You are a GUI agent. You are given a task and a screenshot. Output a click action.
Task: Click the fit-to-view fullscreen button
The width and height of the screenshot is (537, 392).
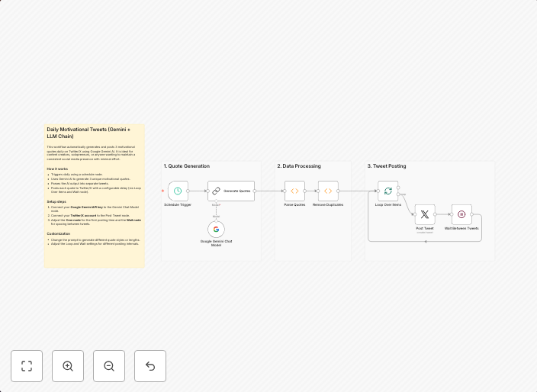(27, 366)
